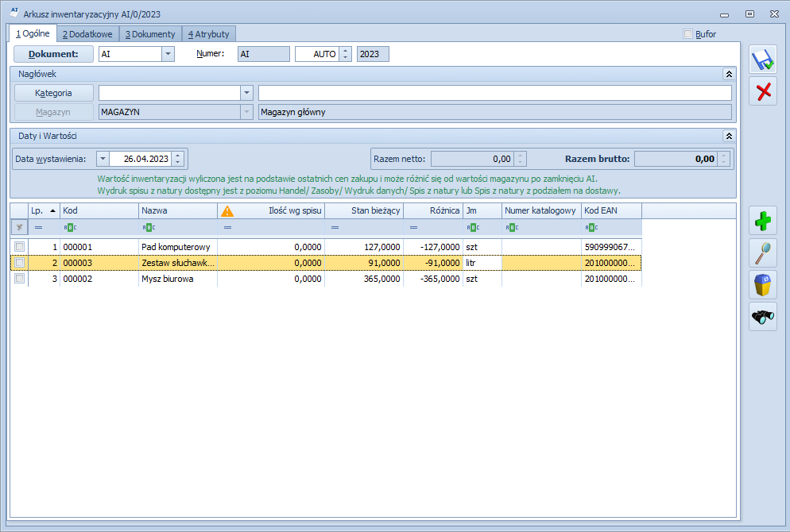Open the Dokument type AI dropdown
Image resolution: width=790 pixels, height=532 pixels.
[x=168, y=54]
